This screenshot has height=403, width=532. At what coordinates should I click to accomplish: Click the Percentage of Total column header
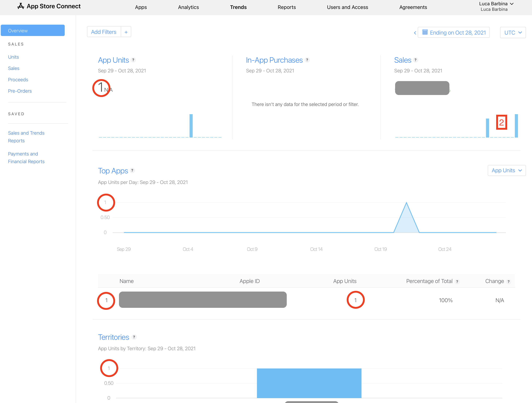(429, 281)
